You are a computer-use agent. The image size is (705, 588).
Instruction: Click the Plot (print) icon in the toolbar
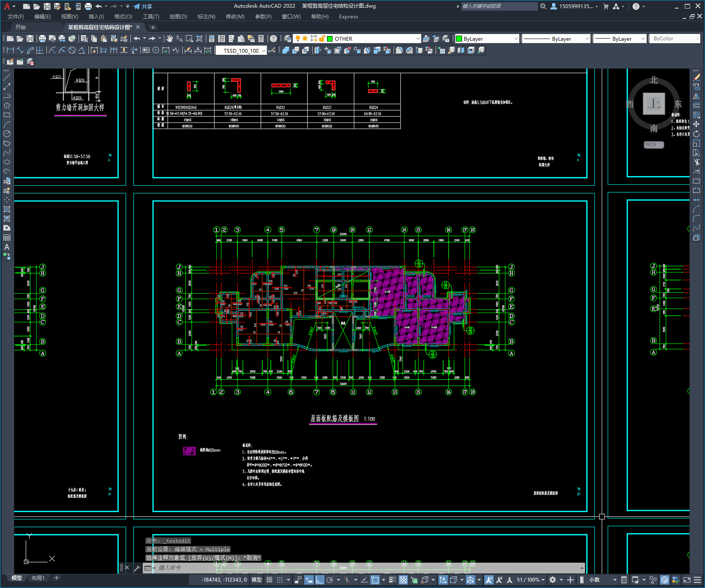click(x=42, y=39)
